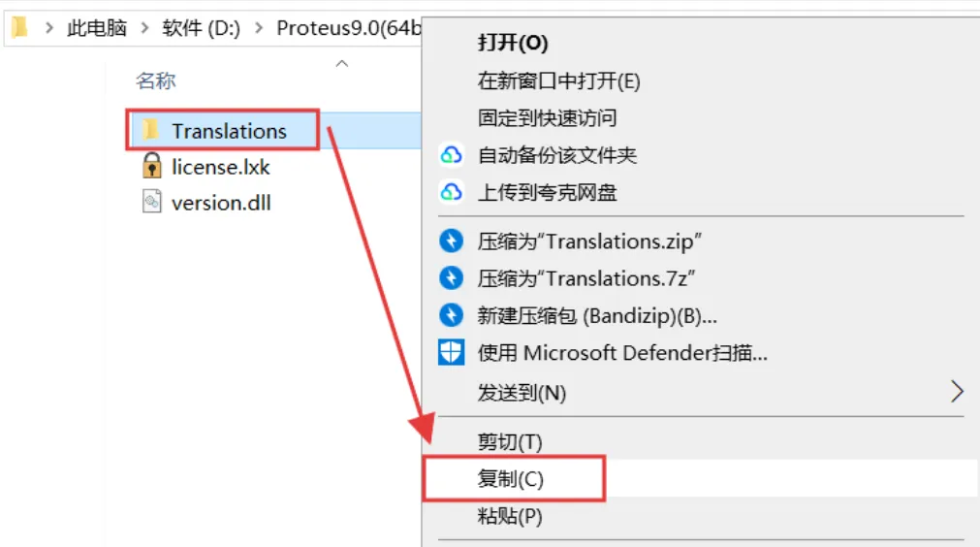Click the address bar folder icon

coord(18,27)
